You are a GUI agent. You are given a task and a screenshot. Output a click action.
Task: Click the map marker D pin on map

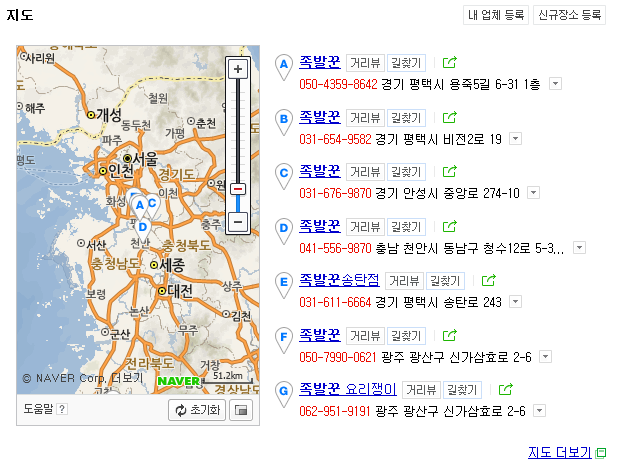[143, 230]
